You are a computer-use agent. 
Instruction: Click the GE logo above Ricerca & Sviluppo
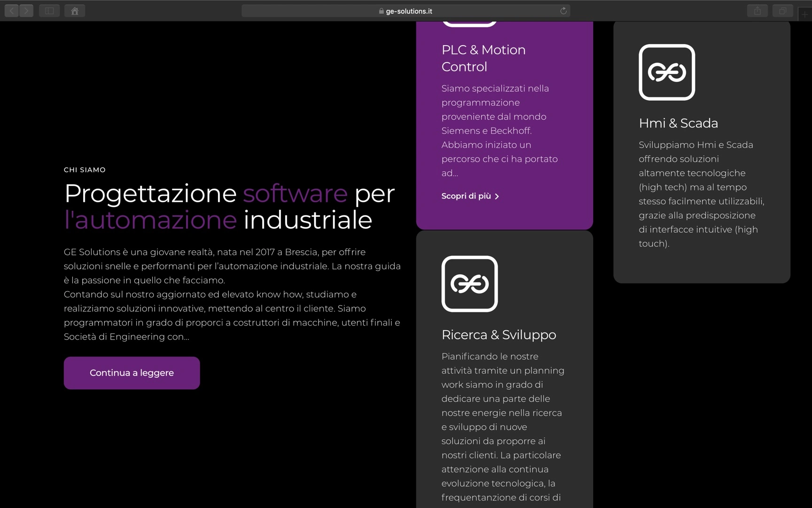pos(469,284)
